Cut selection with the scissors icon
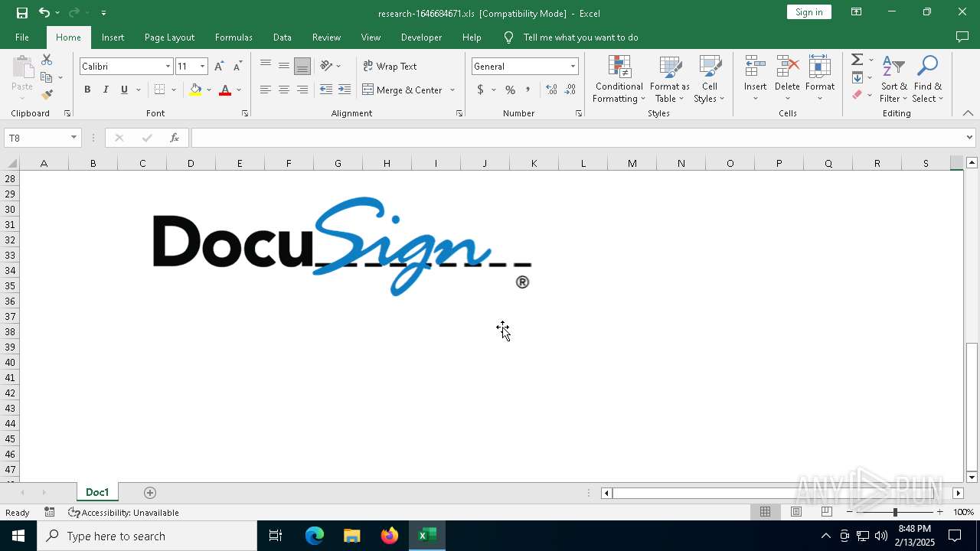The image size is (980, 551). tap(47, 60)
